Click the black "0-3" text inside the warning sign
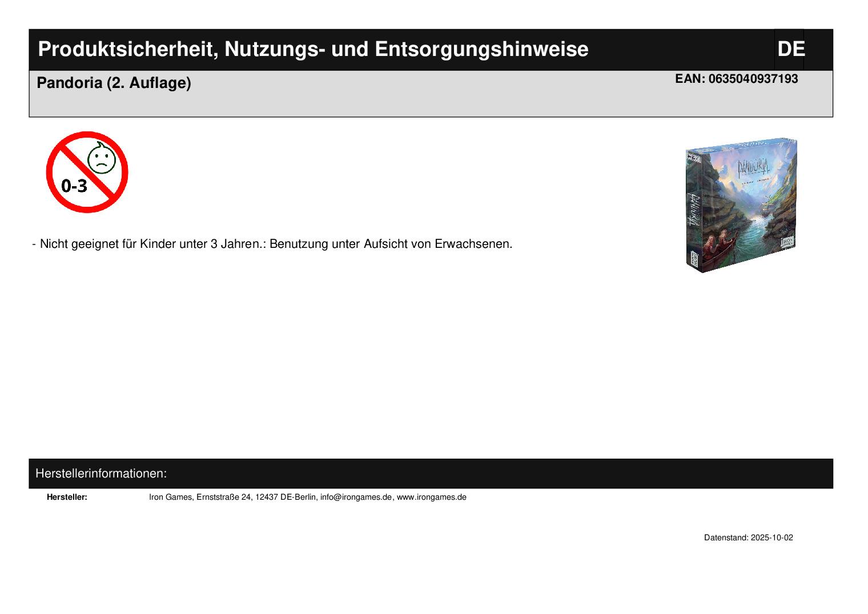Screen dimensions: 868x614 [74, 186]
